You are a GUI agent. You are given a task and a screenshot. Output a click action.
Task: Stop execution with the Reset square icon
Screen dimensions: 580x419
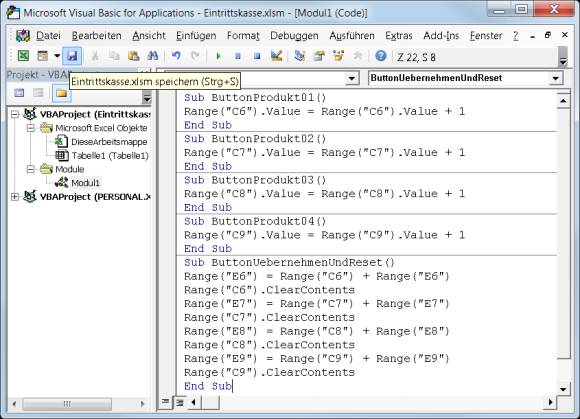coord(257,56)
